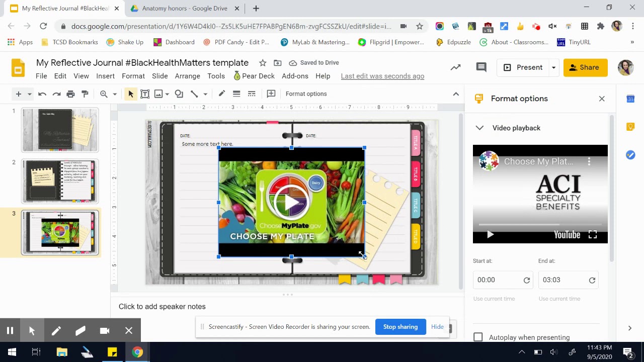
Task: Enable Autoplay when presenting
Action: (478, 337)
